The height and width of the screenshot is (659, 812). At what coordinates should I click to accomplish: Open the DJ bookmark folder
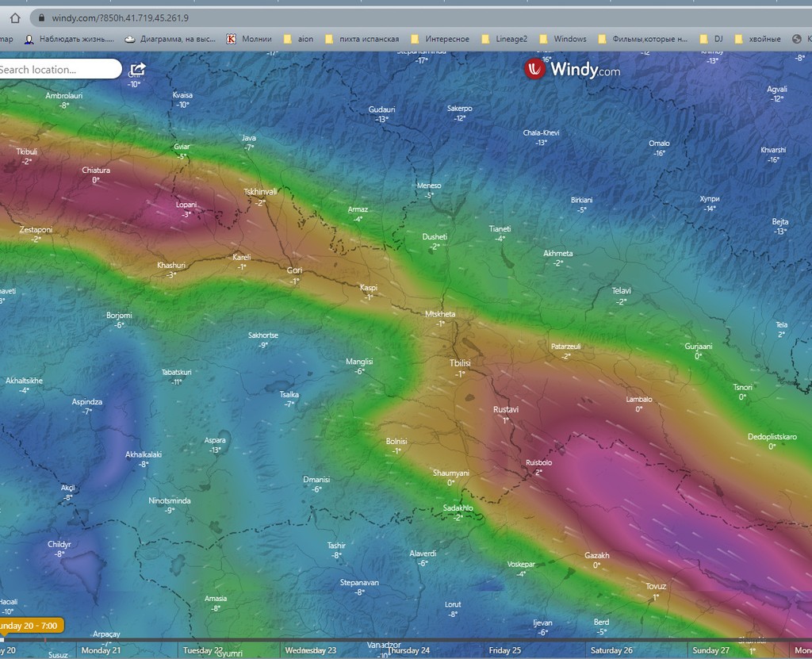[x=711, y=39]
